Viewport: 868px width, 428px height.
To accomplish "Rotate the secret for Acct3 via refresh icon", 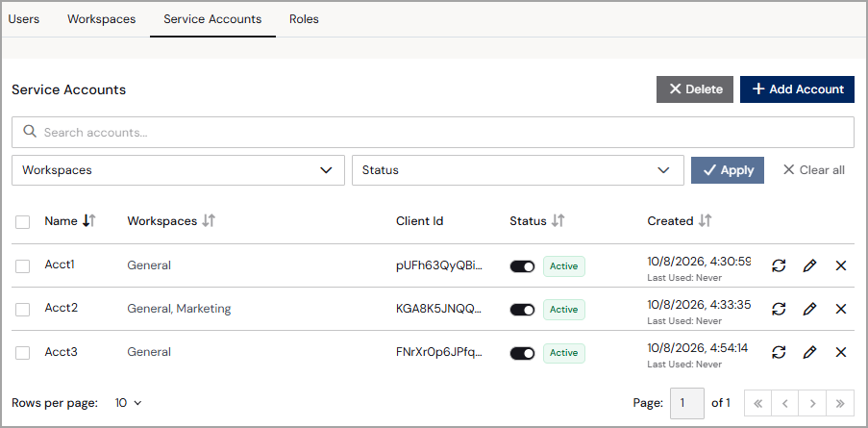I will click(x=779, y=352).
